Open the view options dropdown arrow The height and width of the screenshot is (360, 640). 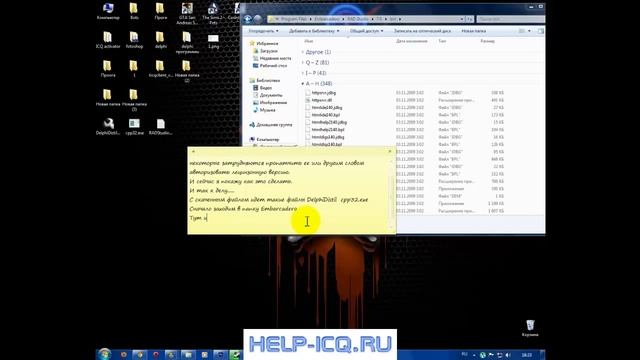(529, 31)
